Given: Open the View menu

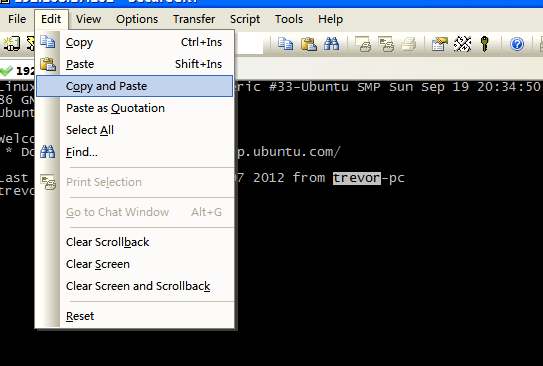Looking at the screenshot, I should [88, 19].
